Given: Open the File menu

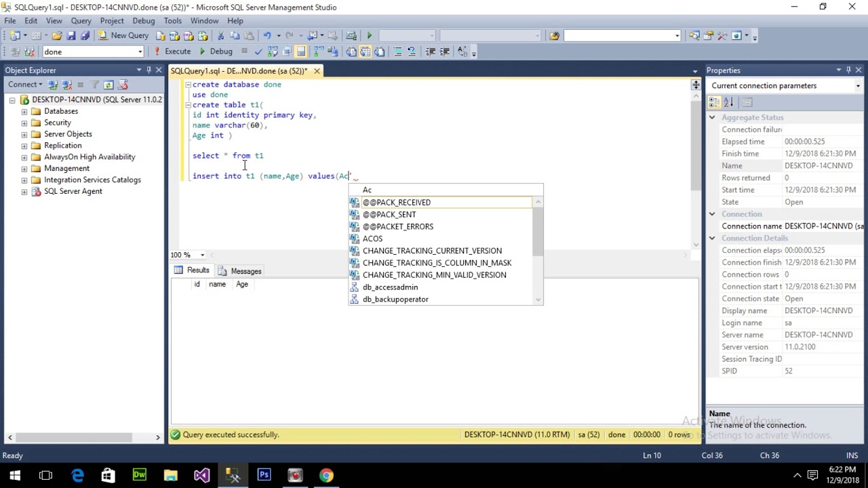Looking at the screenshot, I should point(10,21).
